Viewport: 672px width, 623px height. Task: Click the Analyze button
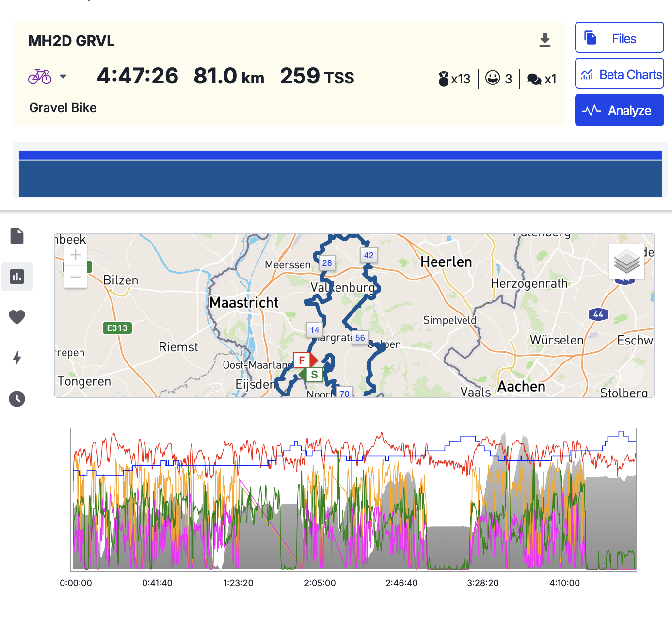pos(619,111)
